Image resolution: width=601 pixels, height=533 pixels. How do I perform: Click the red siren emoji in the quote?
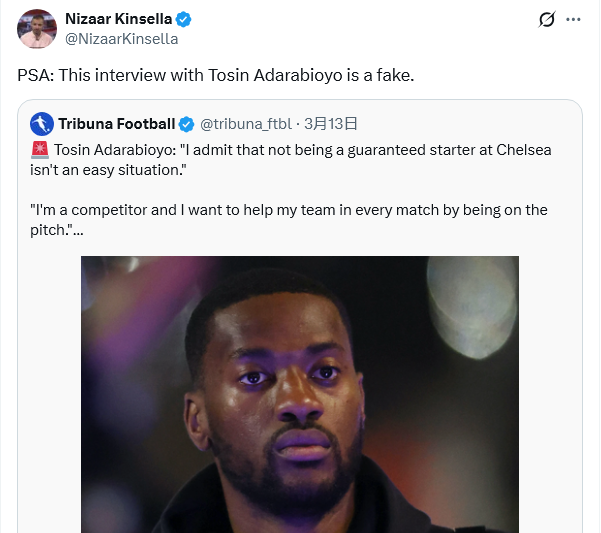pyautogui.click(x=40, y=150)
